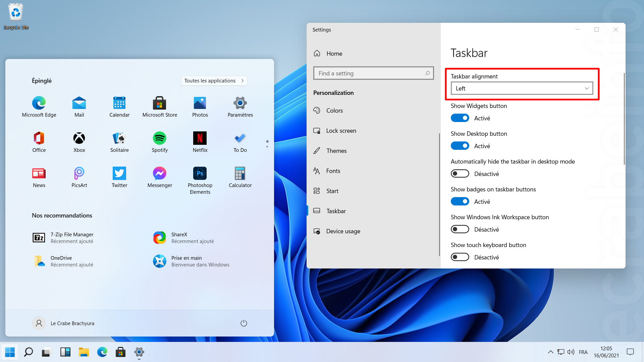Launch the Photos app

[x=200, y=107]
